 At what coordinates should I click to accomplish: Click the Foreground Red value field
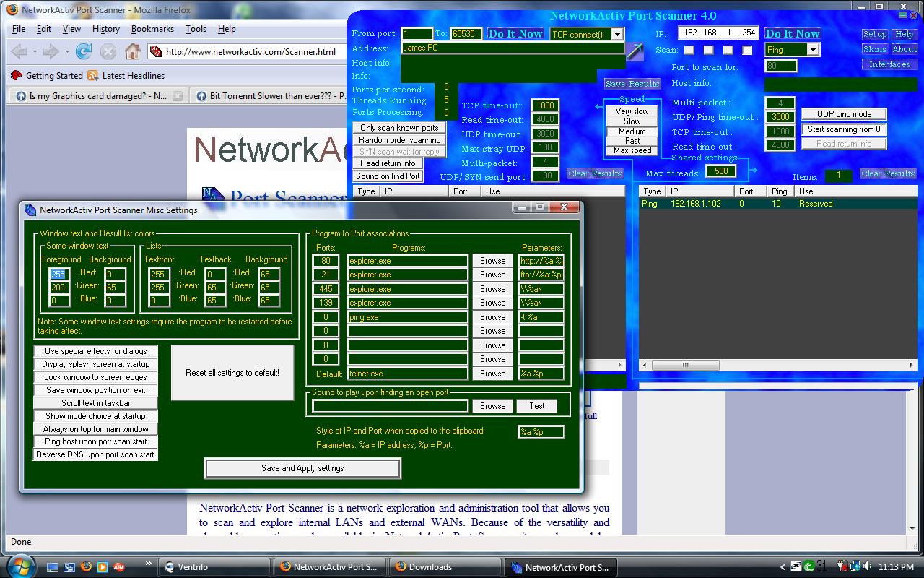60,274
